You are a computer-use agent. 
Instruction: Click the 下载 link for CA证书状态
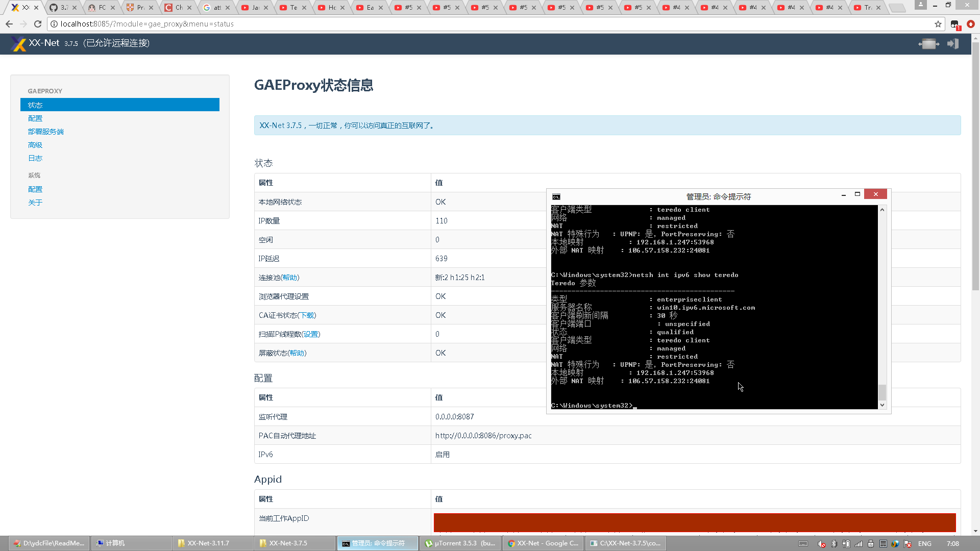[x=307, y=315]
